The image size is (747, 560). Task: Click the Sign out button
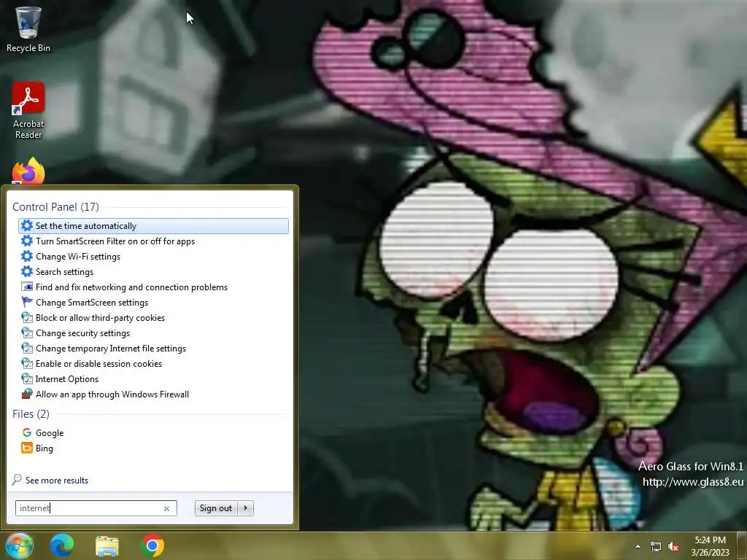coord(216,508)
